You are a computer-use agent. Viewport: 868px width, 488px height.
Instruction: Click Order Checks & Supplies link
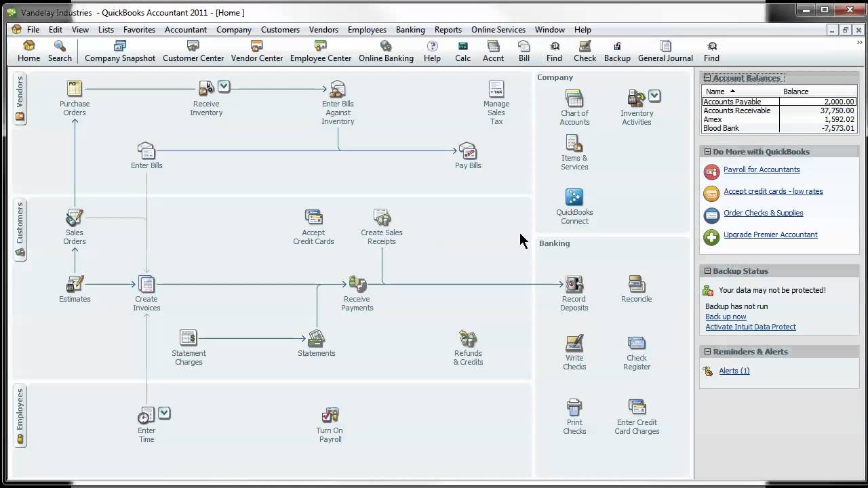763,213
